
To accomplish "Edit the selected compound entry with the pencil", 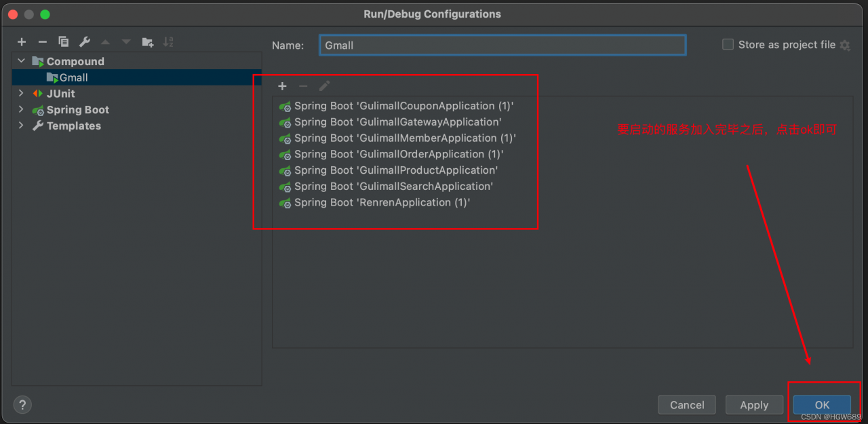I will point(324,86).
